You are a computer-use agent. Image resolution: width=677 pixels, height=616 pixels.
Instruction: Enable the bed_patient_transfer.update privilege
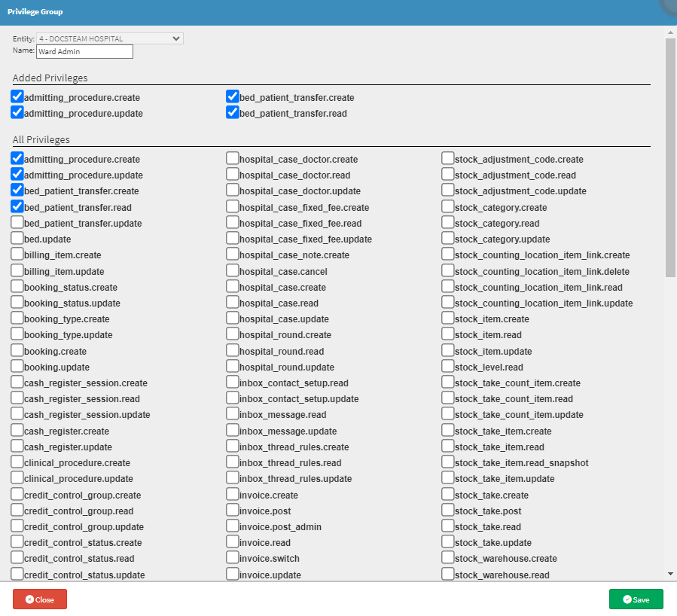pos(17,223)
